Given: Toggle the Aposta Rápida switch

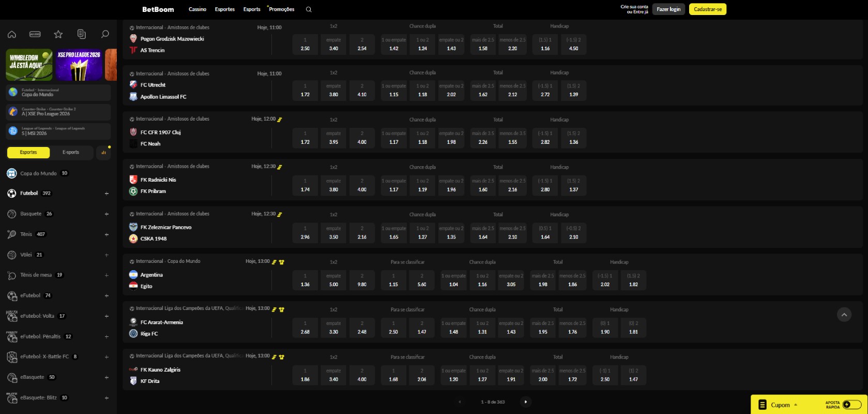Looking at the screenshot, I should pos(851,405).
